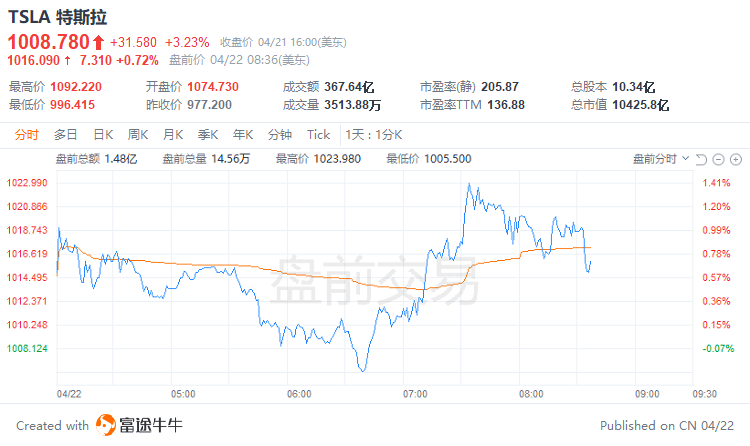Click the 08:00 time axis marker
The height and width of the screenshot is (446, 750).
pyautogui.click(x=531, y=394)
